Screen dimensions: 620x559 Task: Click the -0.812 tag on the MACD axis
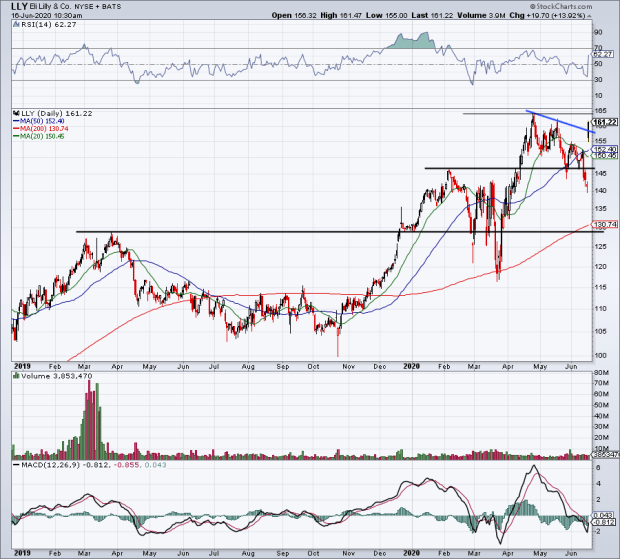click(x=604, y=522)
